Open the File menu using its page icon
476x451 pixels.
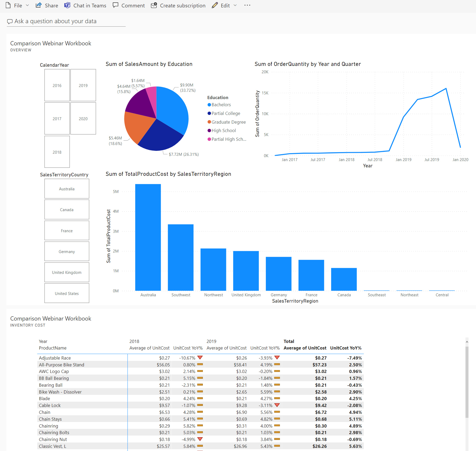[x=8, y=5]
